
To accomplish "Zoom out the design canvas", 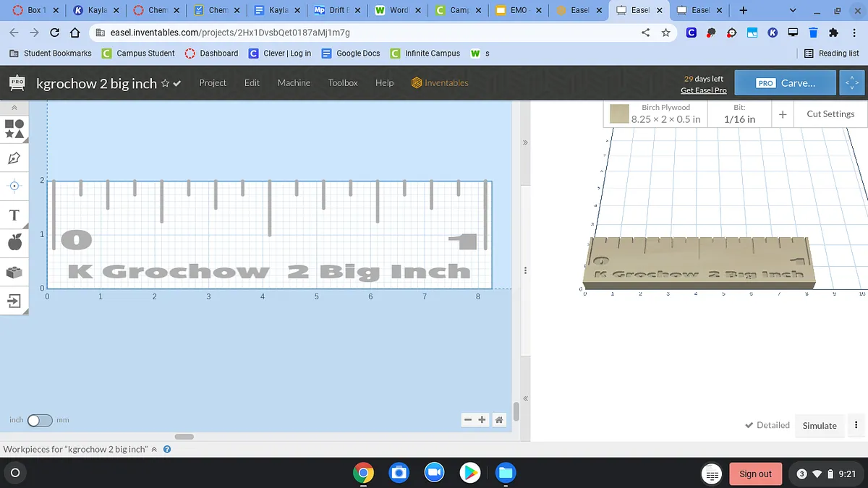I will [469, 420].
